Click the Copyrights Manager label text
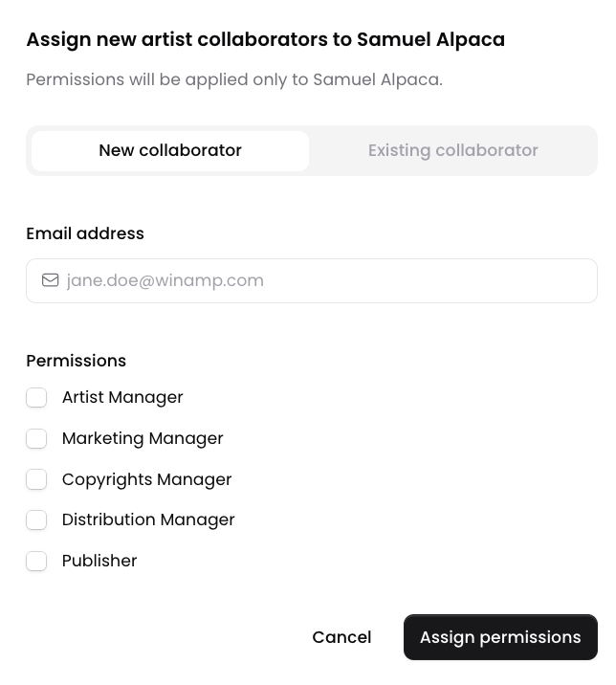616x685 pixels. (x=146, y=479)
